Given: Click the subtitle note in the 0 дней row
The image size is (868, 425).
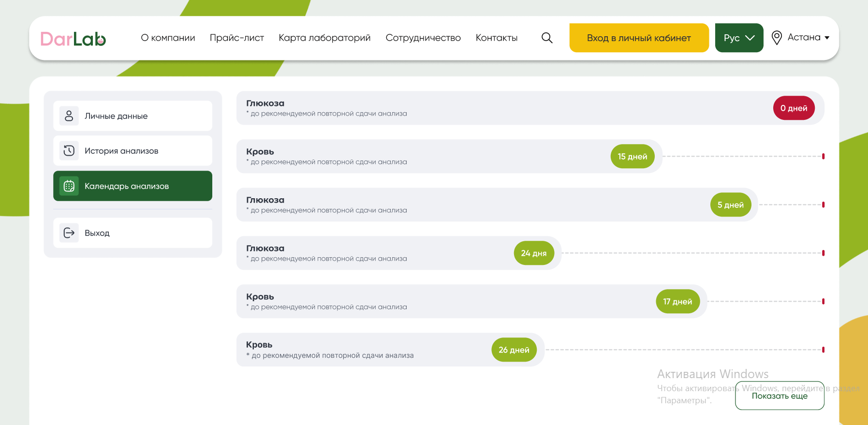Looking at the screenshot, I should [327, 114].
